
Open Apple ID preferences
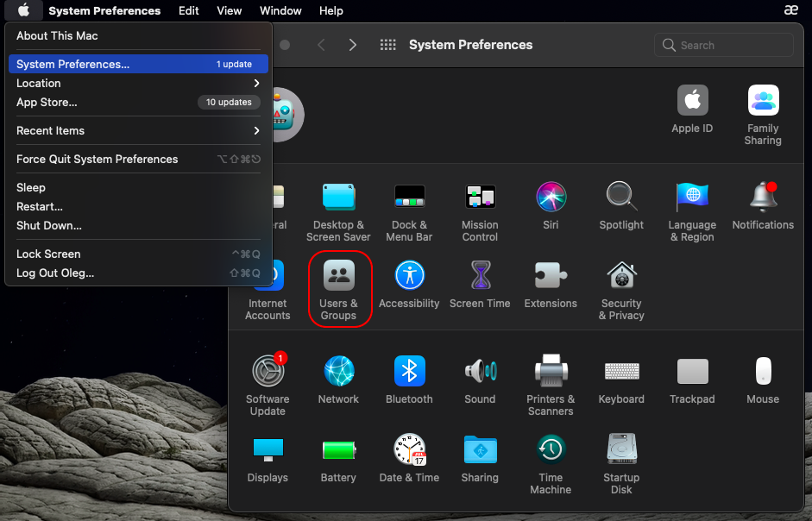pyautogui.click(x=692, y=110)
